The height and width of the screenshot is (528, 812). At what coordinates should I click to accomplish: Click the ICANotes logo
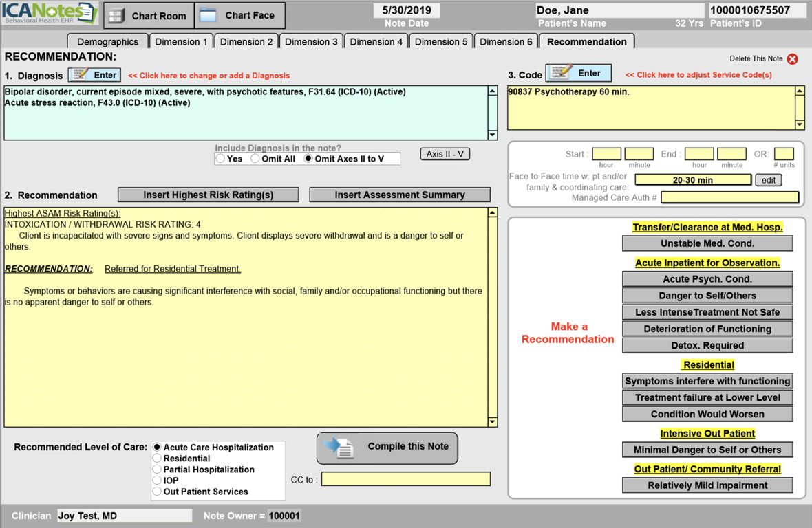click(50, 13)
